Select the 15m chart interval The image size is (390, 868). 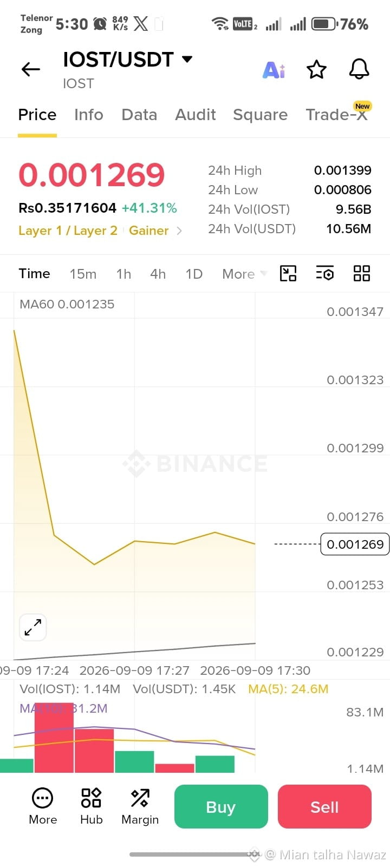(x=83, y=274)
